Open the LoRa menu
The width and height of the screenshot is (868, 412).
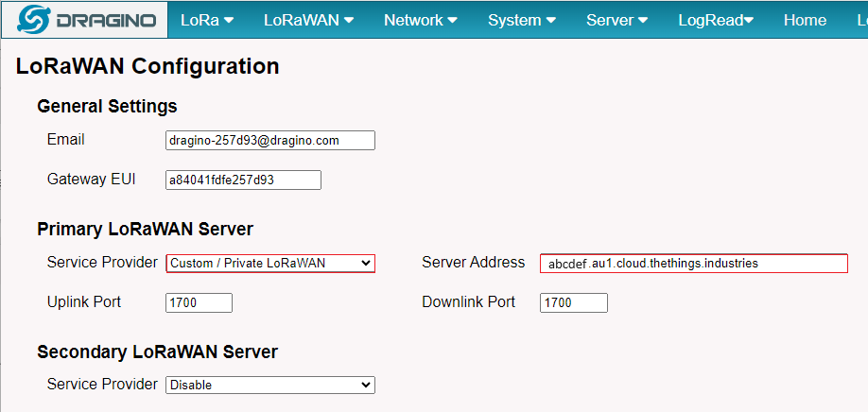tap(207, 21)
